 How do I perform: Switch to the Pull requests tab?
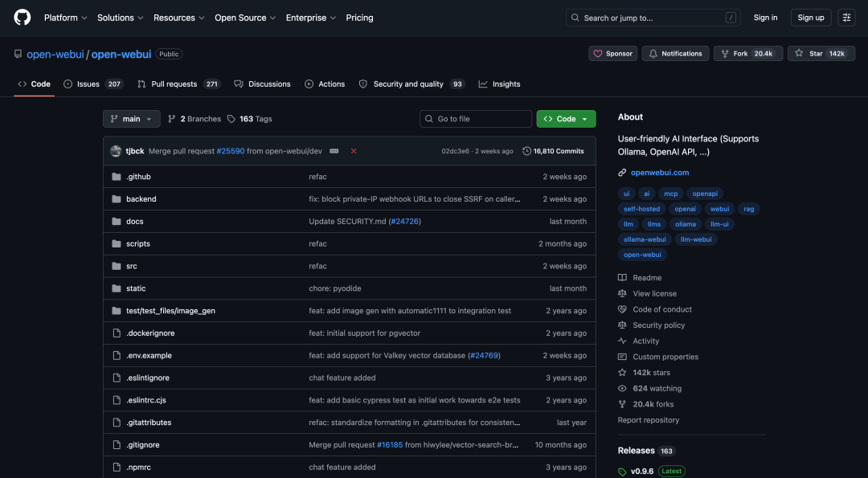179,84
